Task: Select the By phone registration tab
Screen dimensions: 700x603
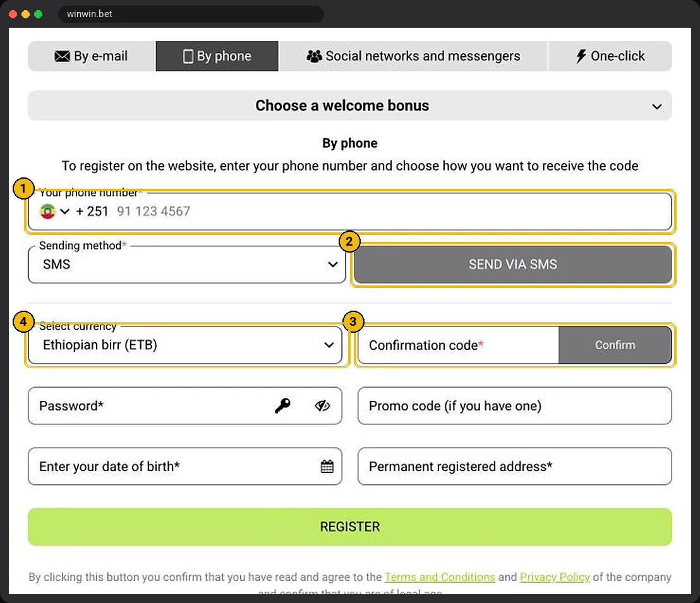Action: pyautogui.click(x=217, y=56)
